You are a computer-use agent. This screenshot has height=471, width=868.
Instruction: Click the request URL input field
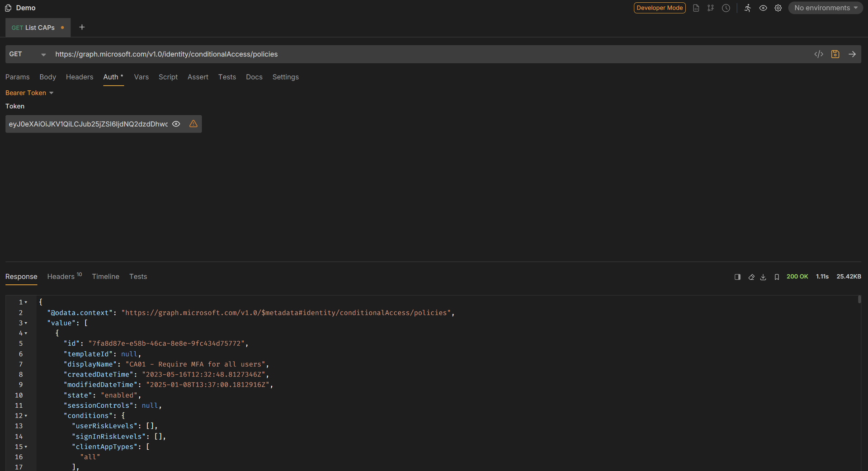pos(407,54)
